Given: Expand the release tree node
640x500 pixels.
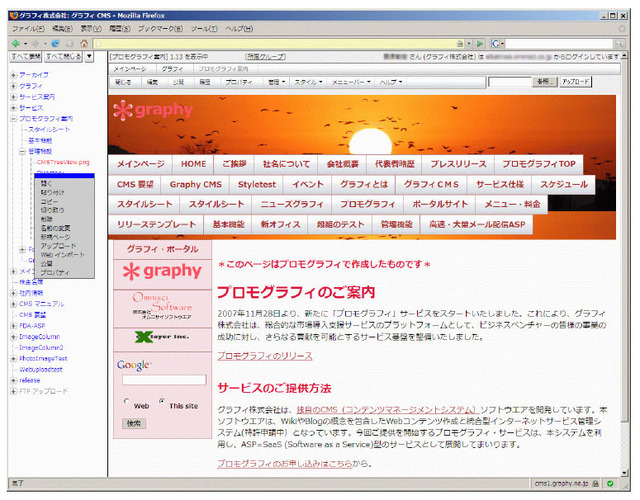Looking at the screenshot, I should pos(13,380).
